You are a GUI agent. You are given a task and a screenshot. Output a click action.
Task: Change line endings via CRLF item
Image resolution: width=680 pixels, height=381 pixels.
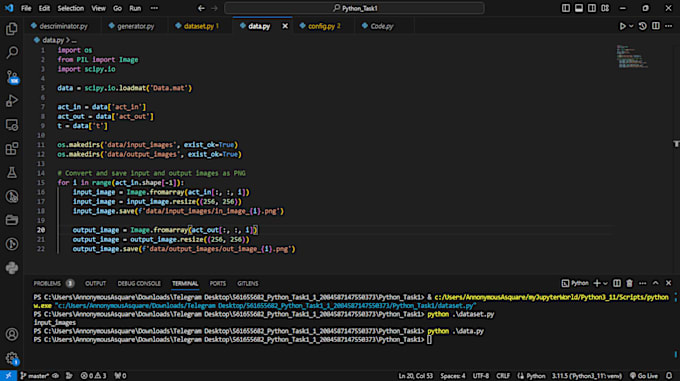pyautogui.click(x=503, y=376)
